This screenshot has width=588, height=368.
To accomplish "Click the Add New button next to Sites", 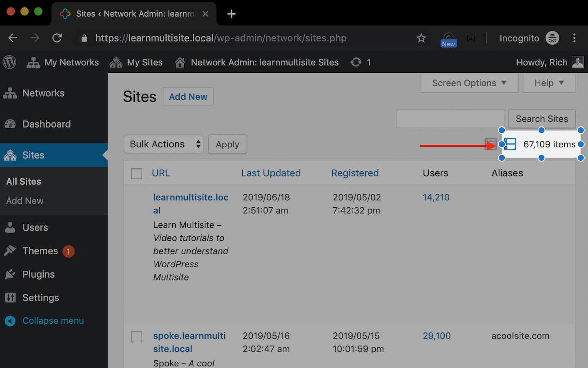I will pyautogui.click(x=188, y=96).
